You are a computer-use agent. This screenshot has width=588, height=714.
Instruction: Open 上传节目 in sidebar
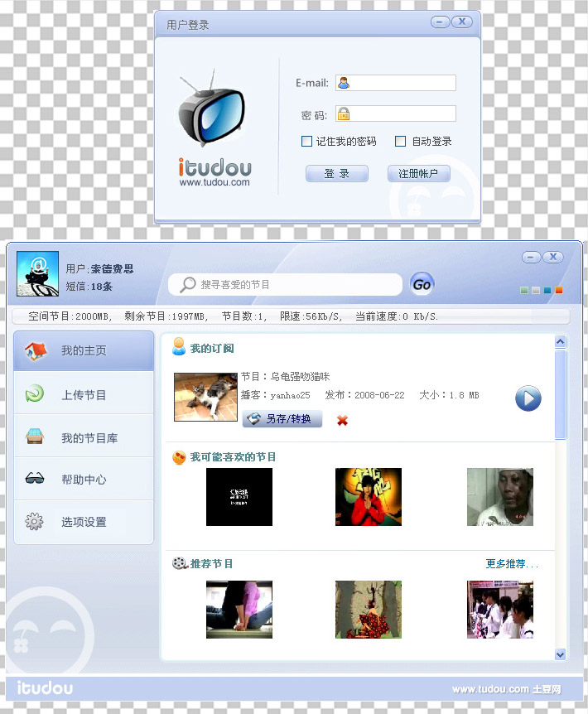coord(84,394)
